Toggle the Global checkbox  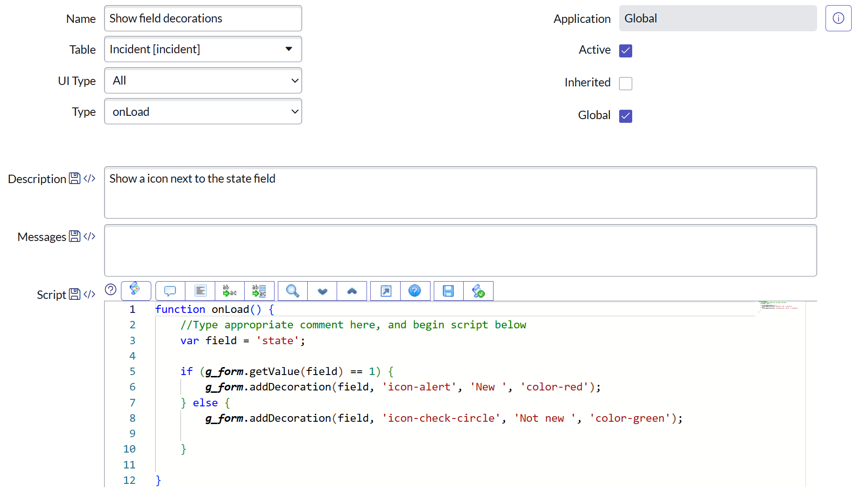(625, 116)
